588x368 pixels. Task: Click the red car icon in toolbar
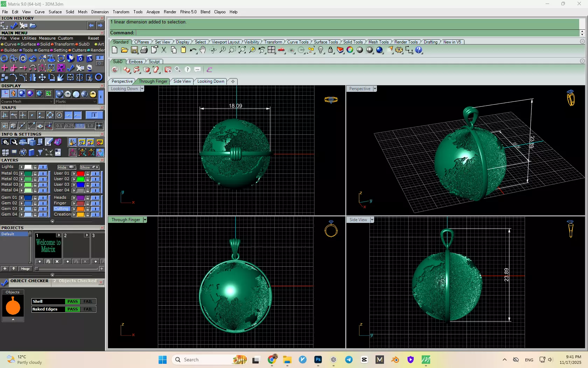click(x=281, y=50)
